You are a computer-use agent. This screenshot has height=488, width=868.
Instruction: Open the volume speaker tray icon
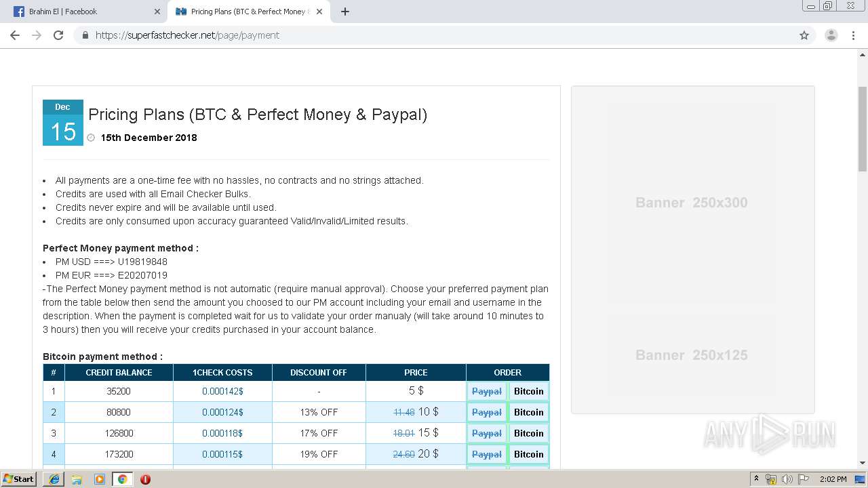787,479
